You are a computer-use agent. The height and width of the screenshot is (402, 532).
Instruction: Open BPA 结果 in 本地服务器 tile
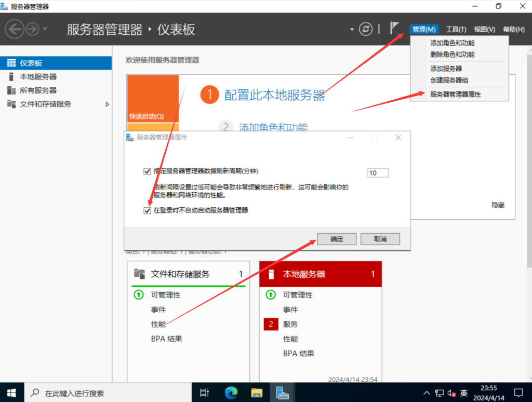[x=299, y=354]
